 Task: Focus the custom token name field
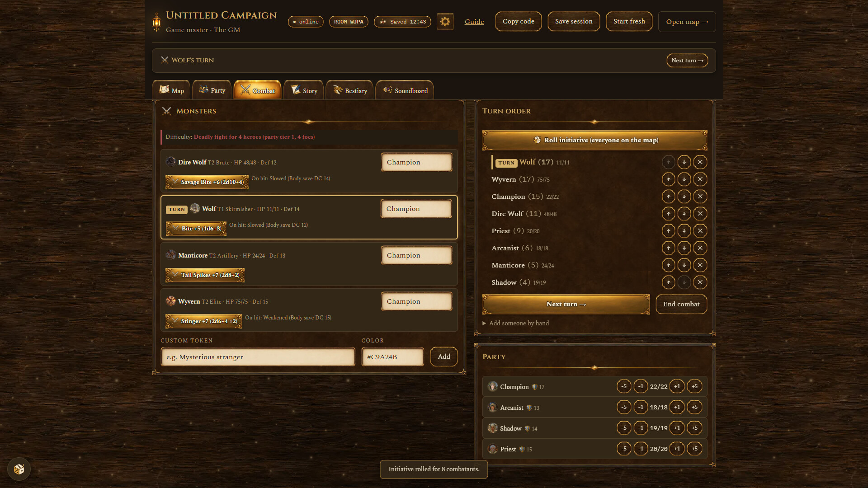coord(258,357)
